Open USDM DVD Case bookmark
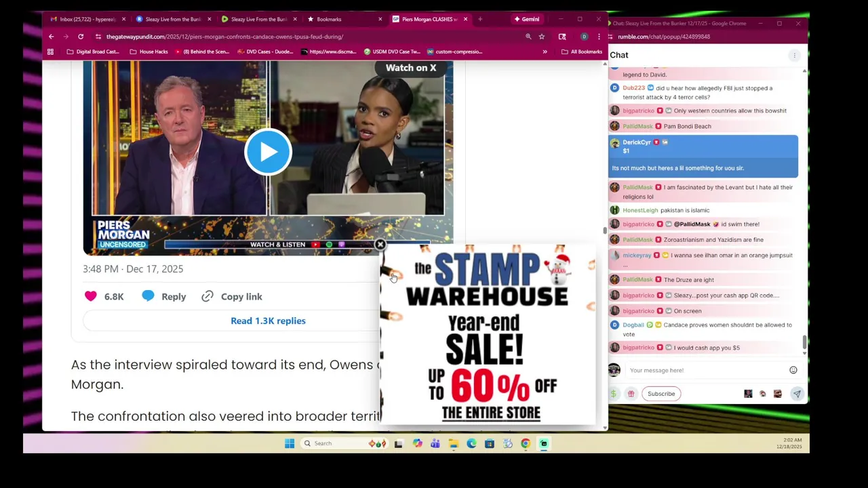868x488 pixels. tap(392, 52)
